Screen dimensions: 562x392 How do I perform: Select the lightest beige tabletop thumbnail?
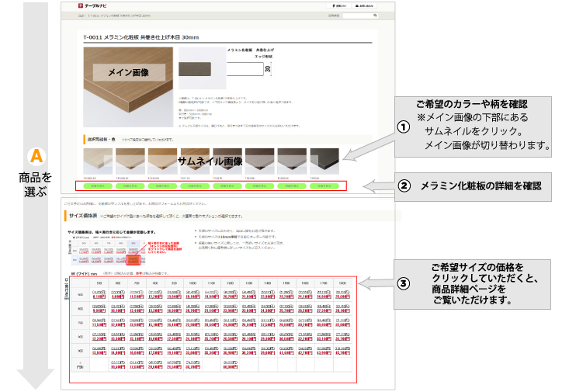(x=98, y=161)
